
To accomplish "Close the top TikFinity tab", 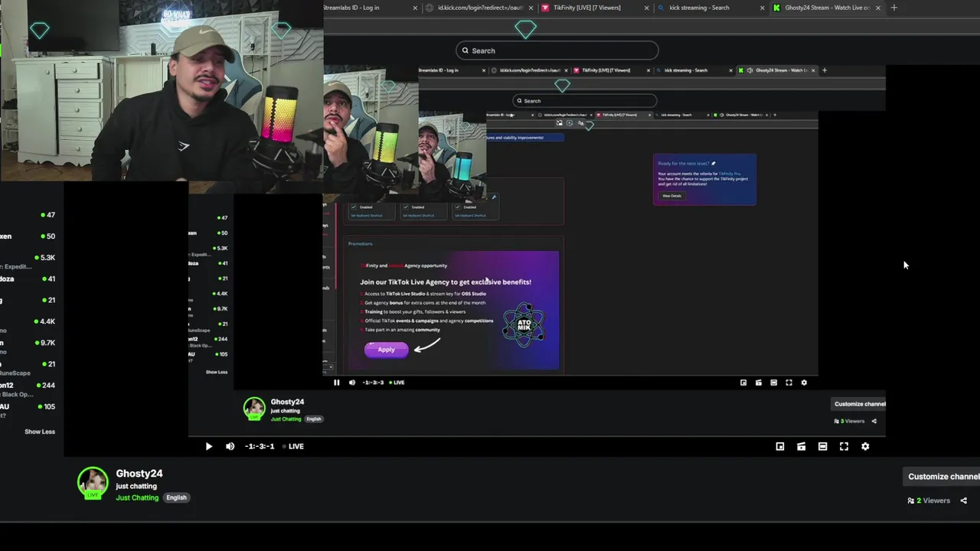I will (647, 8).
